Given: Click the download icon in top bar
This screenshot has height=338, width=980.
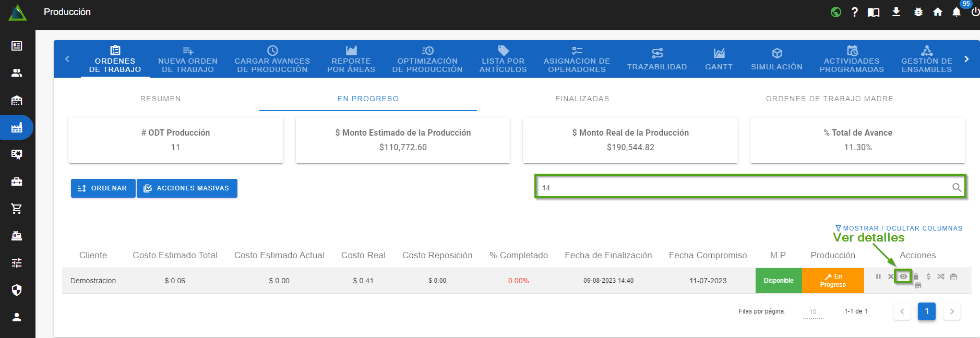Looking at the screenshot, I should [896, 12].
